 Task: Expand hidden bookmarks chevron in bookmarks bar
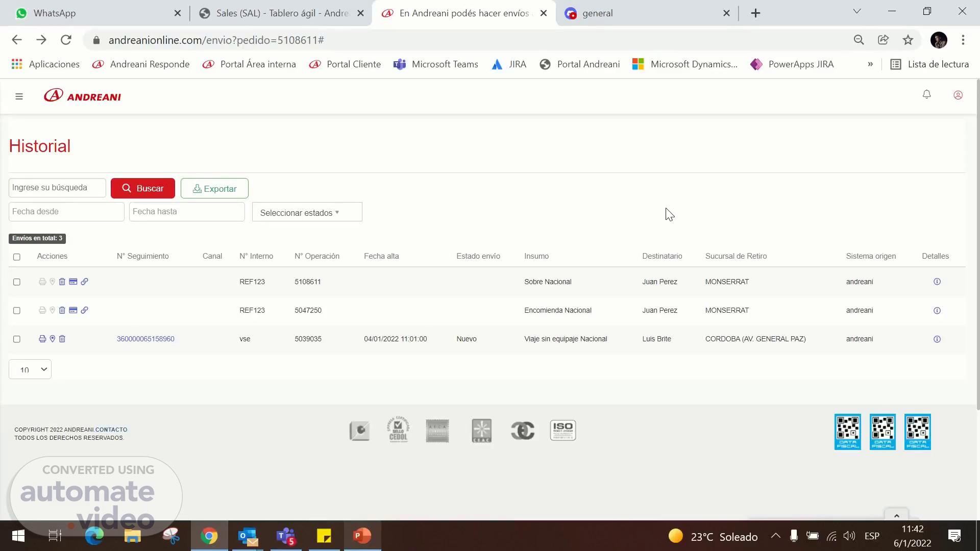(x=870, y=64)
